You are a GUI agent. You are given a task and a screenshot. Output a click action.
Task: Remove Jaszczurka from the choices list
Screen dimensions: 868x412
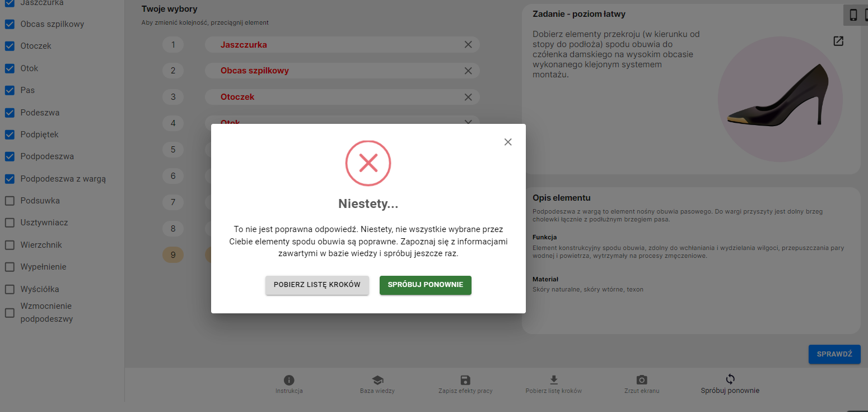tap(468, 45)
